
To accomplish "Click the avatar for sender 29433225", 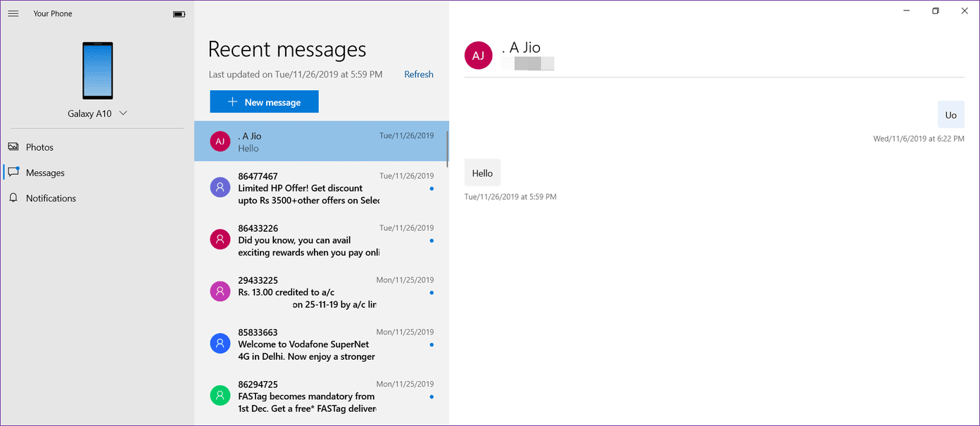I will click(220, 292).
